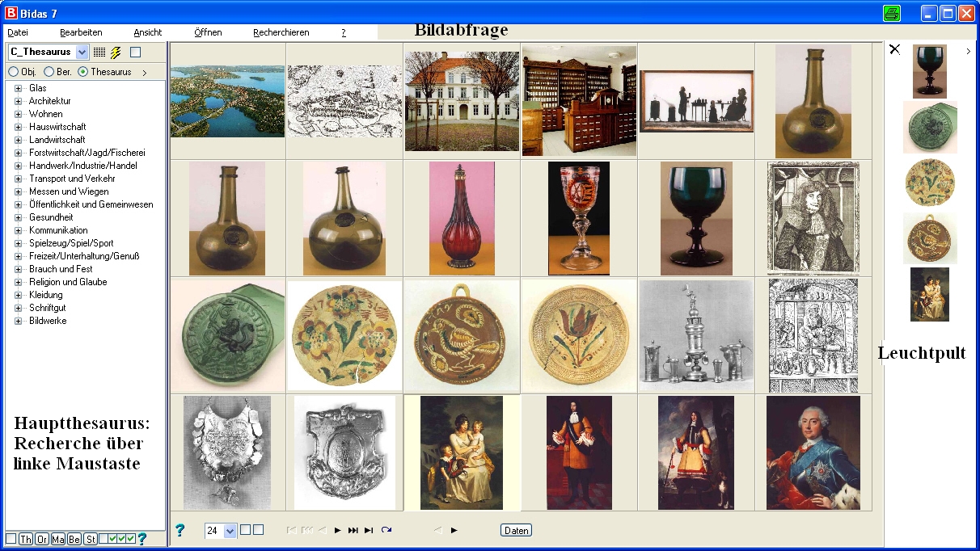Click the help question mark after the checked checkboxes
This screenshot has height=551, width=980.
coord(142,539)
